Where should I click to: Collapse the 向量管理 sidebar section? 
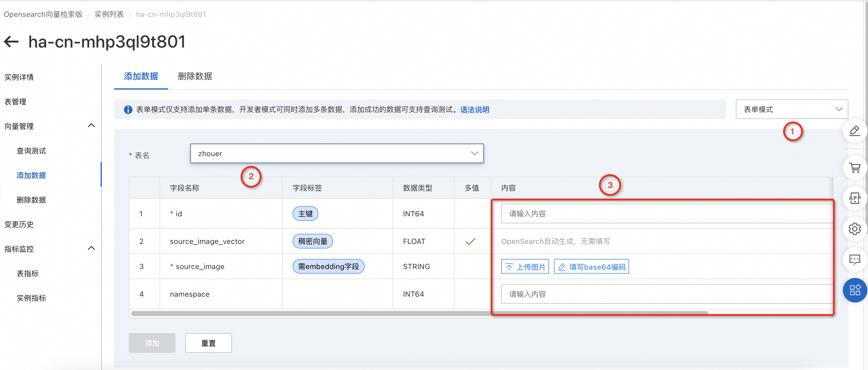[91, 126]
